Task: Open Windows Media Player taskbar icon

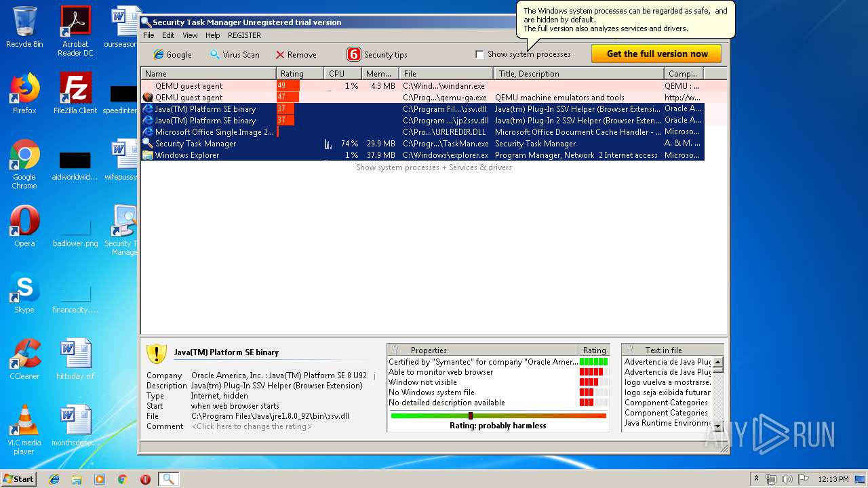Action: (x=100, y=479)
